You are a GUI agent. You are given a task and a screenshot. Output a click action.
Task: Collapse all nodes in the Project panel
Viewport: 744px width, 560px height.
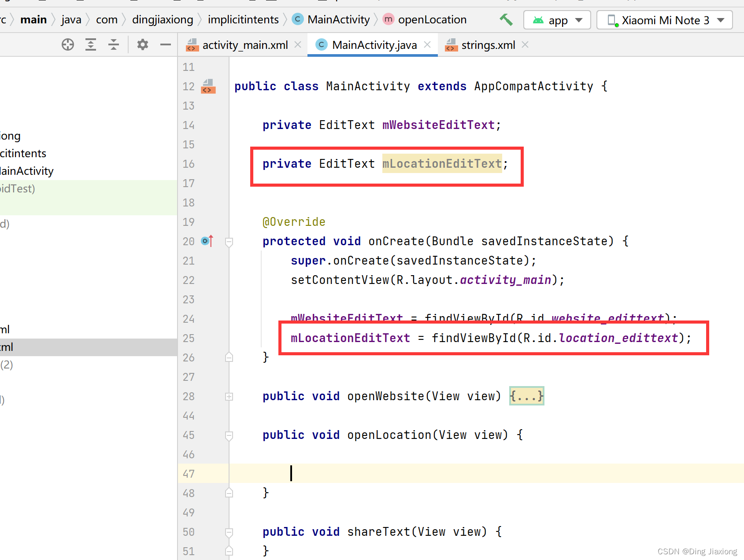pos(113,44)
